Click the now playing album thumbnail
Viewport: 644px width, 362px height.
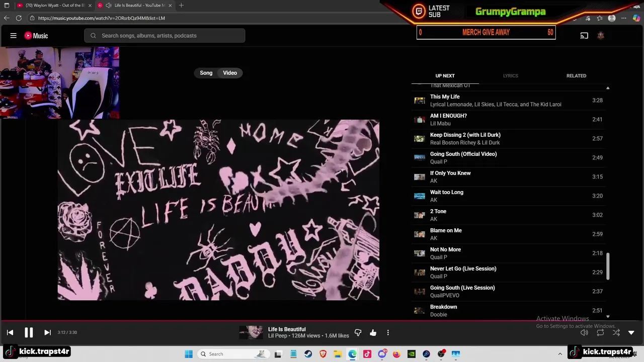click(x=251, y=332)
